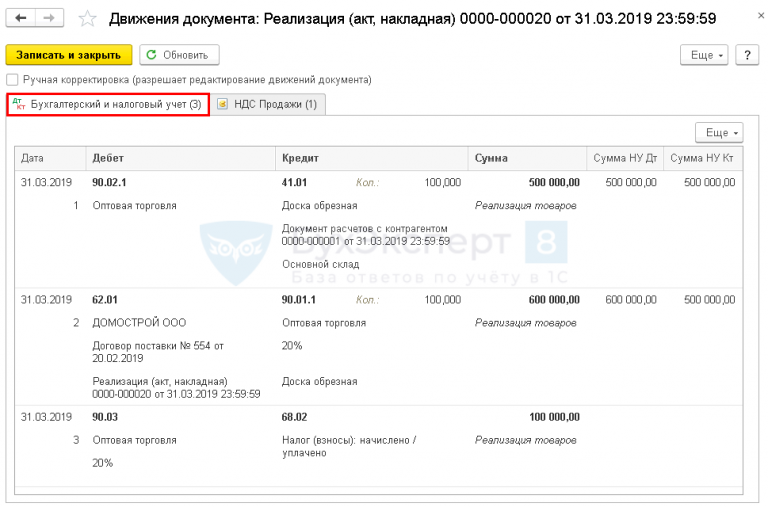Select debit account 90.03
This screenshot has width=768, height=507.
(x=105, y=417)
